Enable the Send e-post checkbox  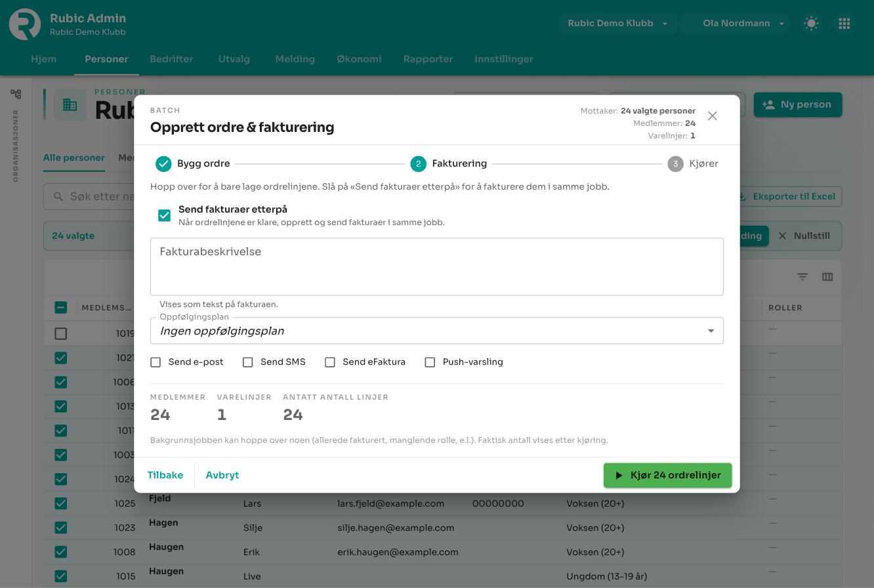coord(156,362)
